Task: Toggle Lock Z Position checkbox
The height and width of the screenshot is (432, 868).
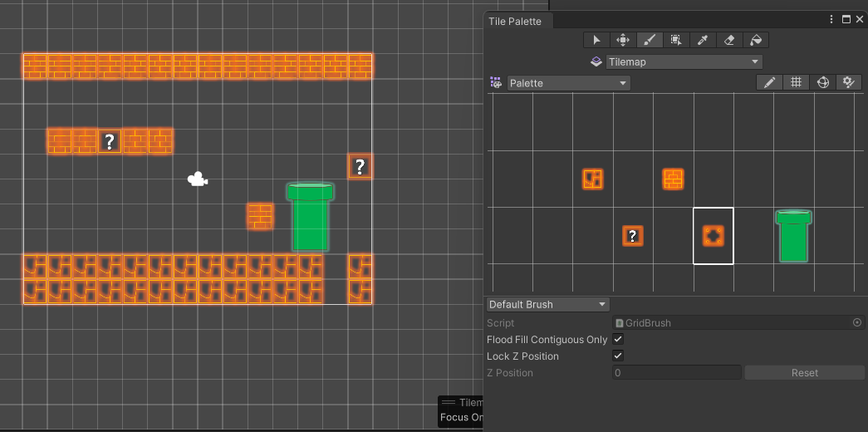Action: tap(618, 356)
